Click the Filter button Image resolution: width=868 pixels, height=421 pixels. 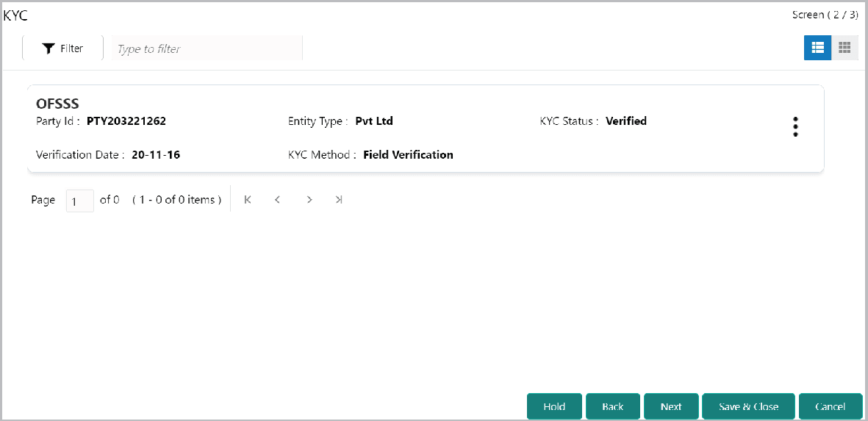[62, 48]
